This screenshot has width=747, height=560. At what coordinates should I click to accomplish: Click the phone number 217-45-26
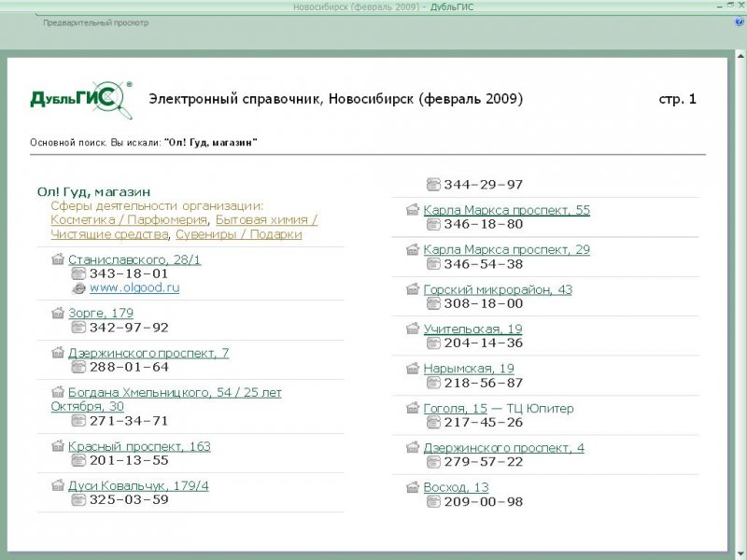483,423
